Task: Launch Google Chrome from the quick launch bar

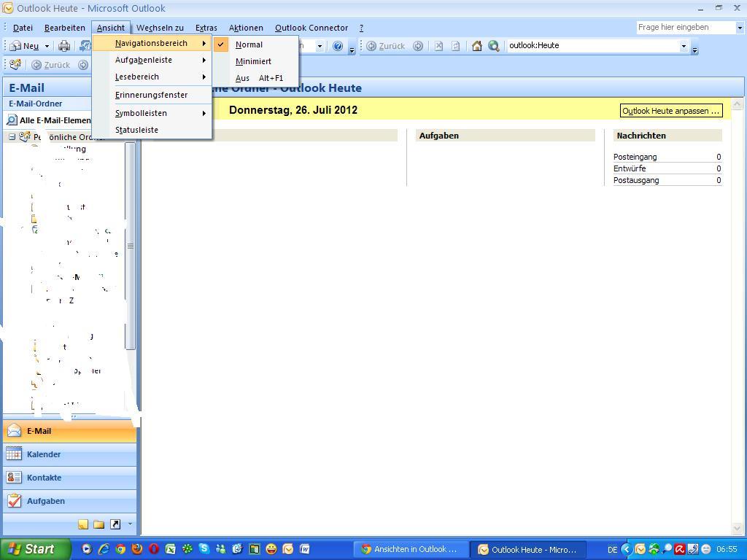Action: pyautogui.click(x=120, y=549)
